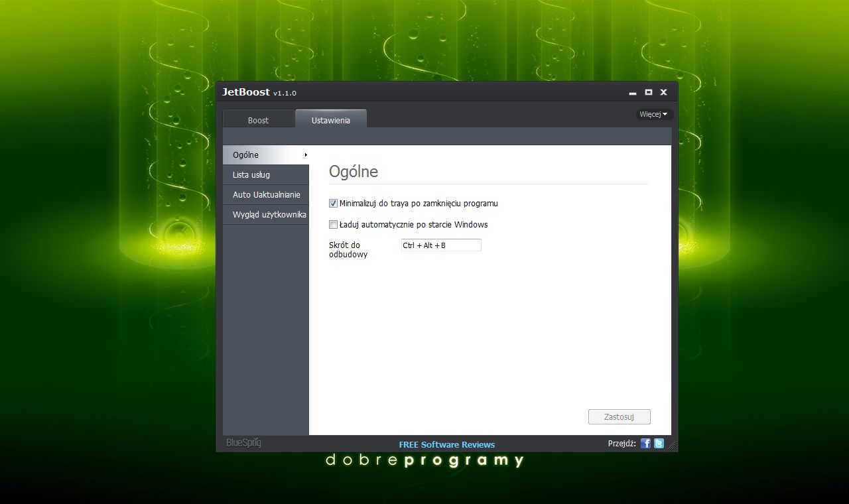The width and height of the screenshot is (849, 504).
Task: Open the FREE Software Reviews link
Action: coord(447,444)
